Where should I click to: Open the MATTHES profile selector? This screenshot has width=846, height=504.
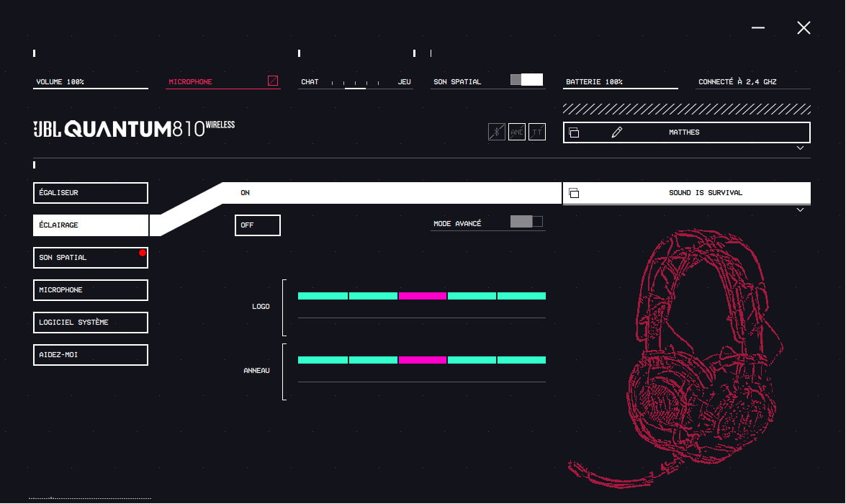[x=686, y=132]
